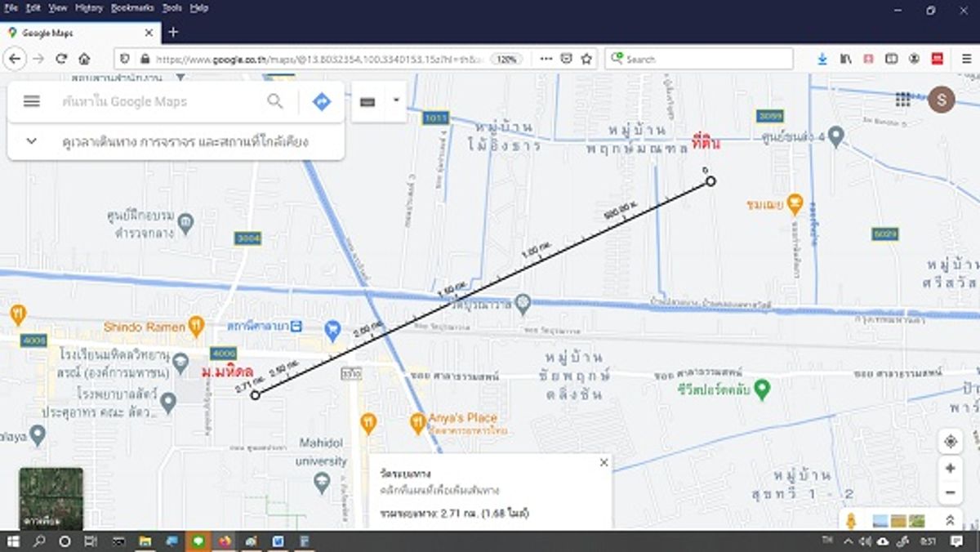This screenshot has width=980, height=552.
Task: Open the Edit menu
Action: tap(33, 7)
